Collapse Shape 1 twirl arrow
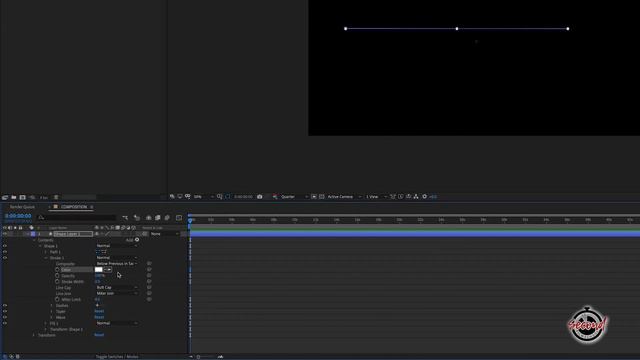This screenshot has width=640, height=360. [x=40, y=246]
